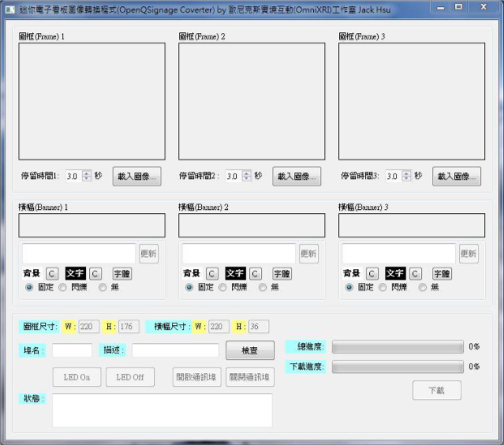Click the application icon in the title bar
The height and width of the screenshot is (445, 504).
(x=10, y=9)
